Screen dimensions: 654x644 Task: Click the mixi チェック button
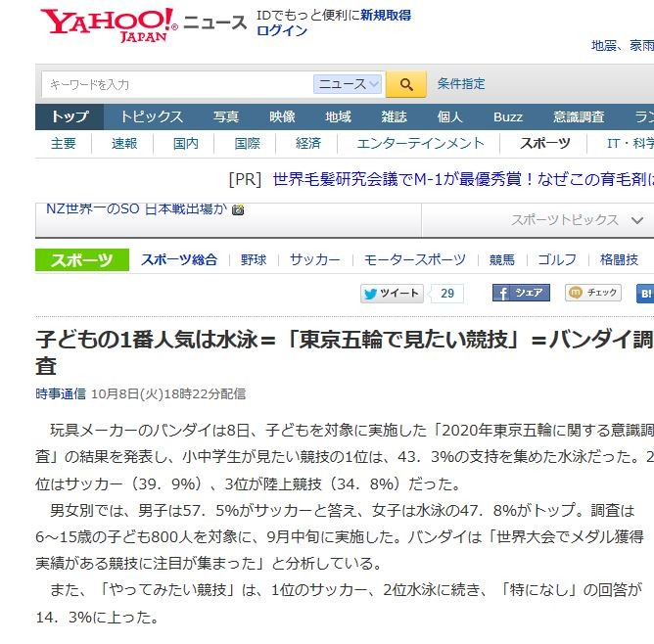tap(592, 293)
